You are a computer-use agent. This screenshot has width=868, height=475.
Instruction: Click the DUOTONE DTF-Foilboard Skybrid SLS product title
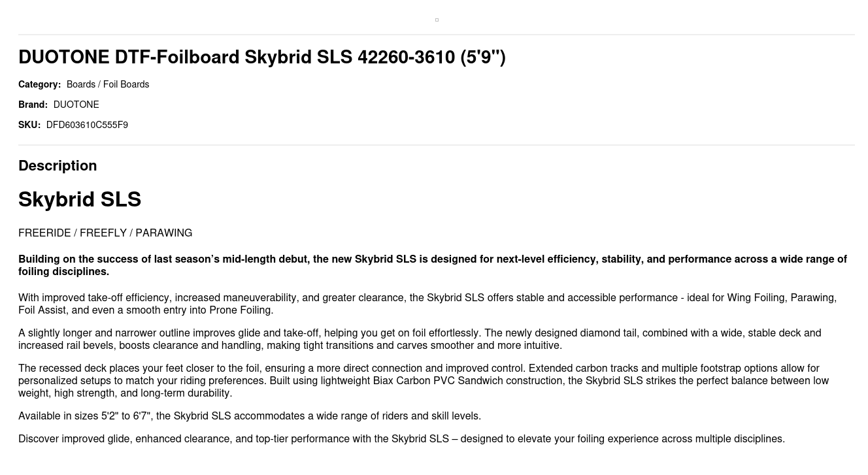point(261,57)
